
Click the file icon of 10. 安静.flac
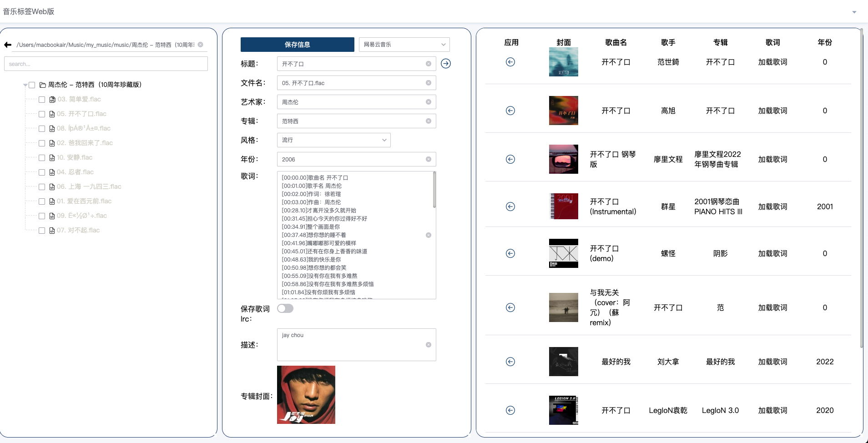(x=52, y=158)
